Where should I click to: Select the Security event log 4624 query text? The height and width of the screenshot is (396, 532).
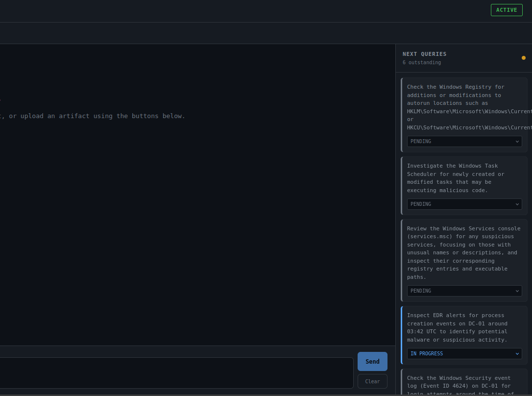click(459, 386)
